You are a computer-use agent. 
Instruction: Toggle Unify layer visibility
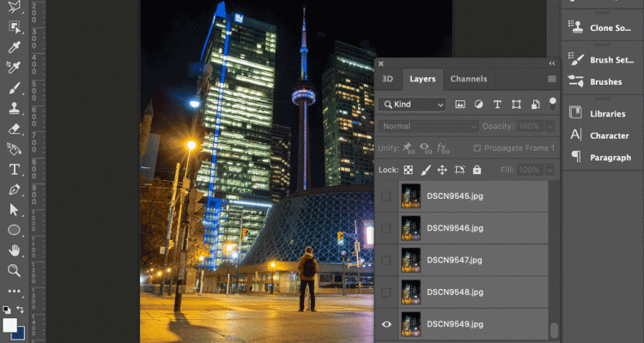pos(426,147)
